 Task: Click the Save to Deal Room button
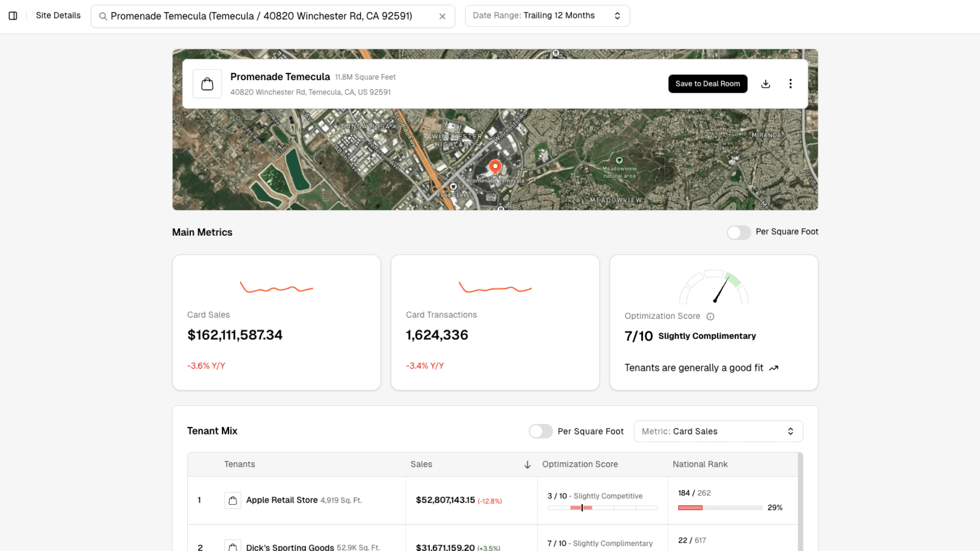click(707, 84)
